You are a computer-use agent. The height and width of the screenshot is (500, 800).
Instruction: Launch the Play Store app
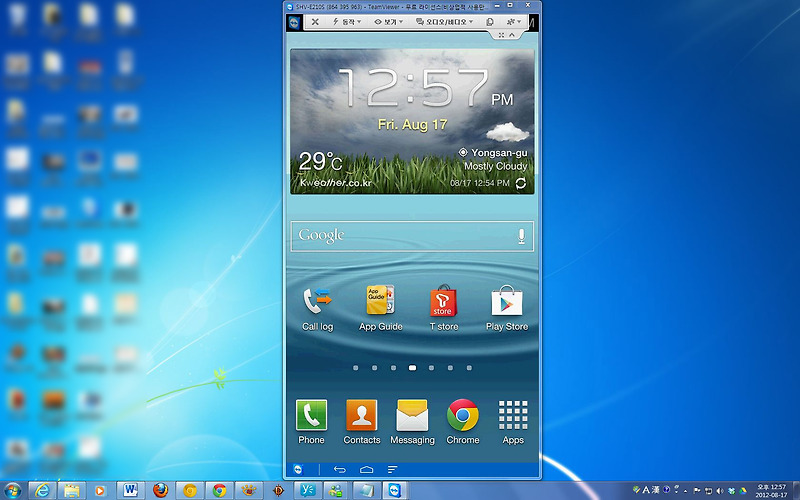click(x=507, y=309)
